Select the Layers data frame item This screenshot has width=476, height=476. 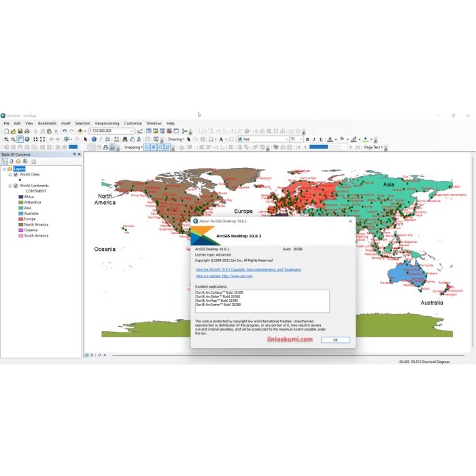click(x=19, y=169)
